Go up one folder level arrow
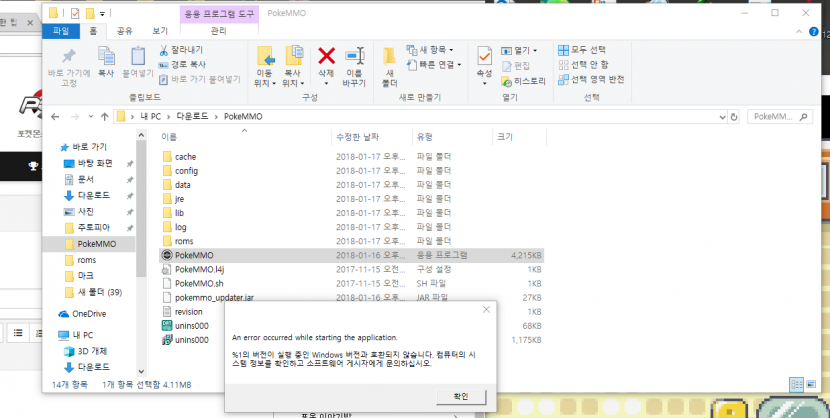 coord(104,116)
